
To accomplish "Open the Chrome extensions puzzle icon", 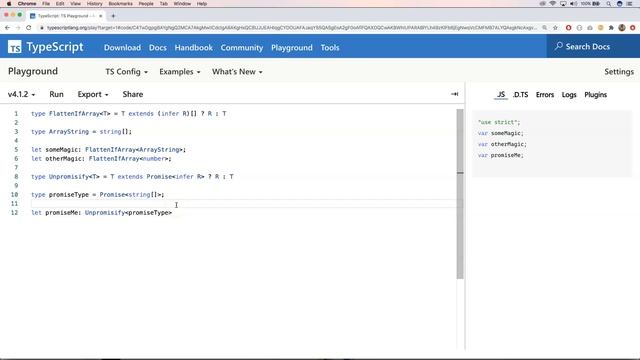I will [611, 28].
